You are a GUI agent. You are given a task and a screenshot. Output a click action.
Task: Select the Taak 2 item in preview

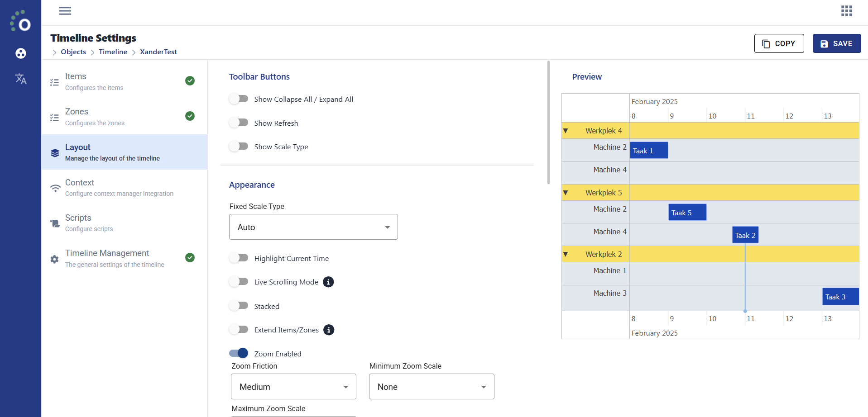click(745, 235)
